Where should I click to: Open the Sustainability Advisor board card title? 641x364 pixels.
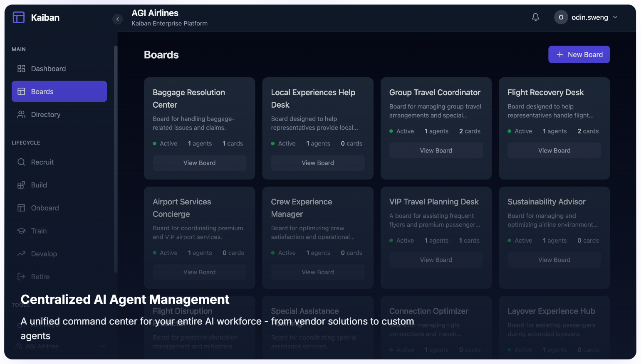[x=546, y=202]
